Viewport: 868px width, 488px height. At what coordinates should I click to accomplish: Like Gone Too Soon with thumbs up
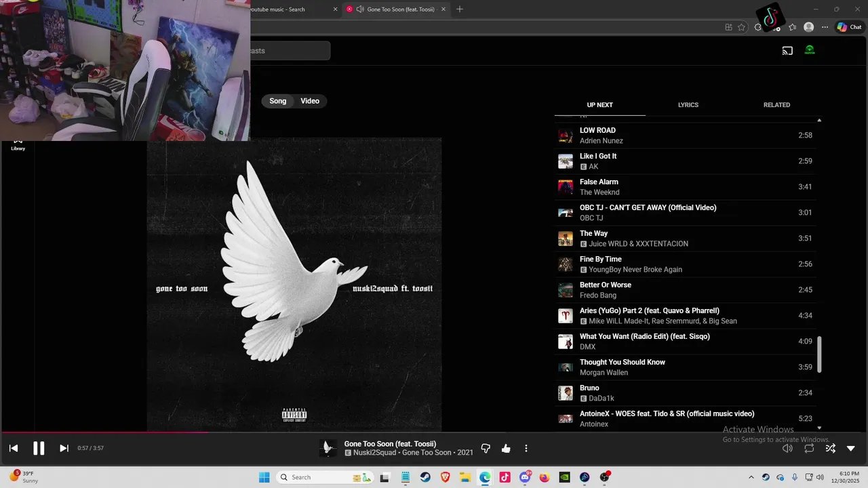coord(506,448)
